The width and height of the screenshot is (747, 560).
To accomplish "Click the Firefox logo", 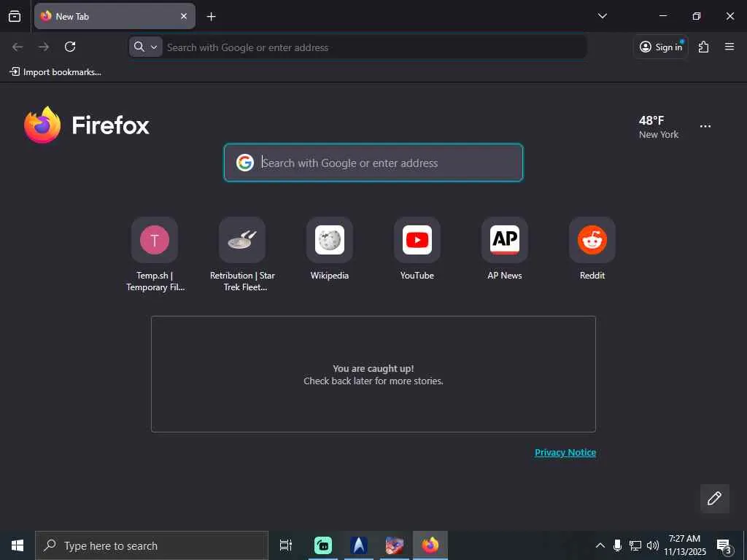I will (87, 125).
